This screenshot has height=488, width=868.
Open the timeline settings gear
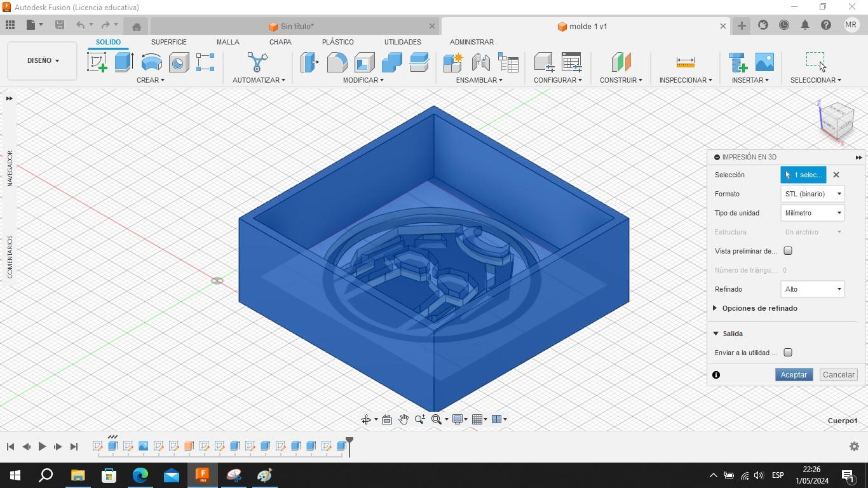(x=854, y=446)
